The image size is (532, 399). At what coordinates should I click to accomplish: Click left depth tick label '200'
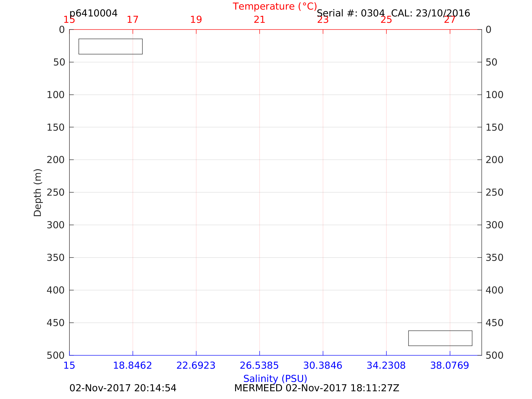[x=56, y=160]
